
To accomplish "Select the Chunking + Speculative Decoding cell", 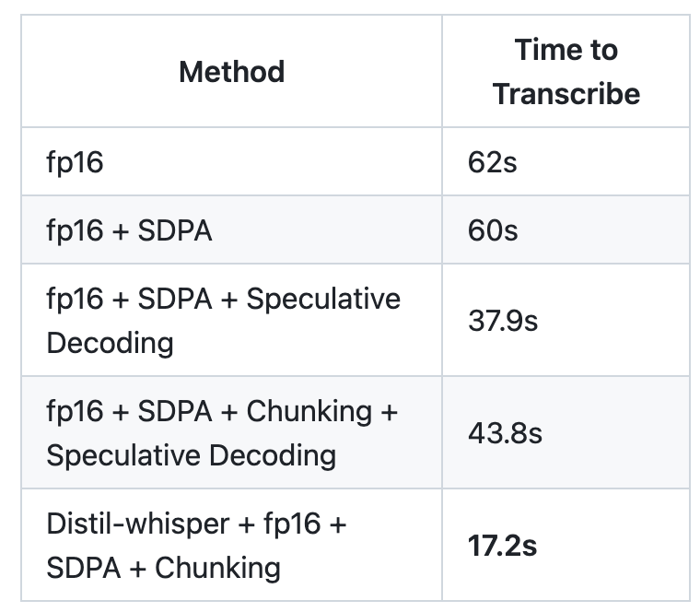I will click(x=232, y=433).
